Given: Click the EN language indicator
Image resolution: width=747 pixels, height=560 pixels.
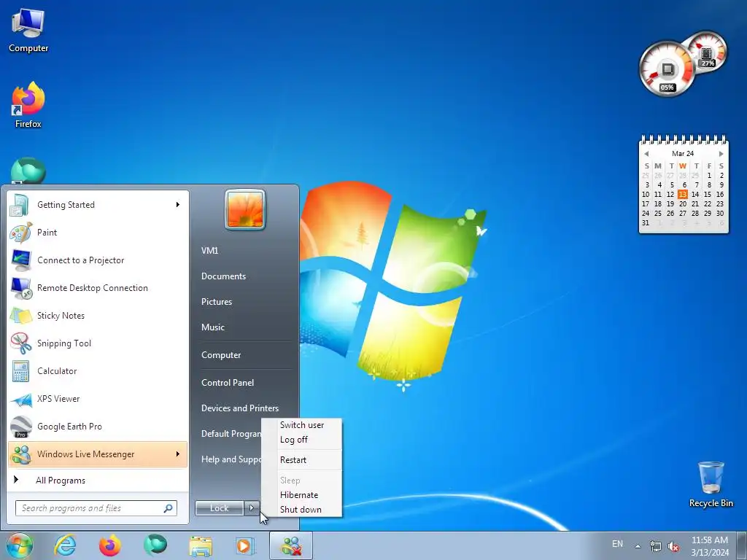Looking at the screenshot, I should click(x=617, y=544).
